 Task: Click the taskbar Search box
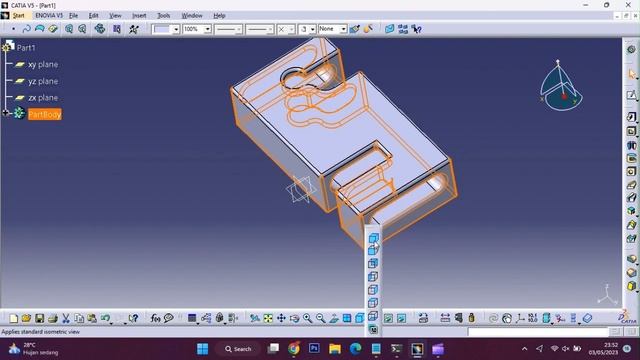click(x=238, y=349)
